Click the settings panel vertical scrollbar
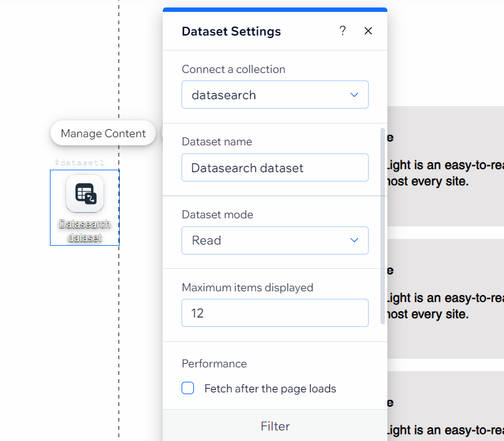 click(x=383, y=225)
